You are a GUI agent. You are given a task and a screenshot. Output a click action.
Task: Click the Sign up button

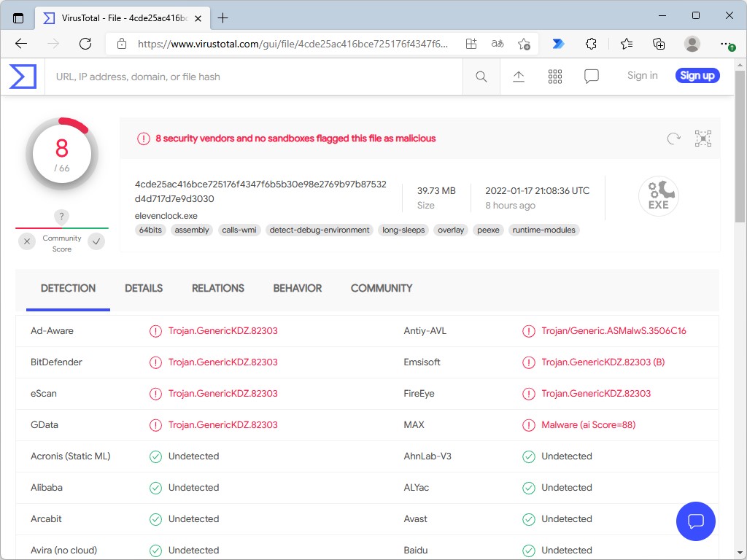[x=697, y=75]
